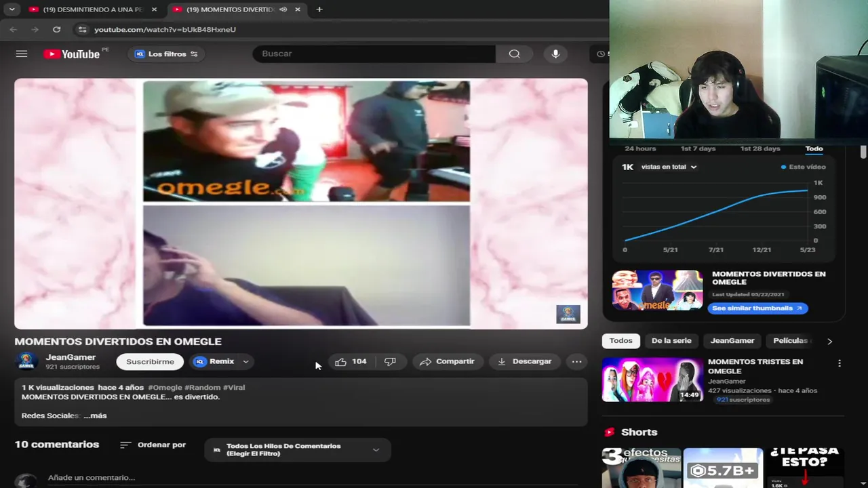The height and width of the screenshot is (488, 868).
Task: Click the channel watermark in the player
Action: click(x=568, y=314)
